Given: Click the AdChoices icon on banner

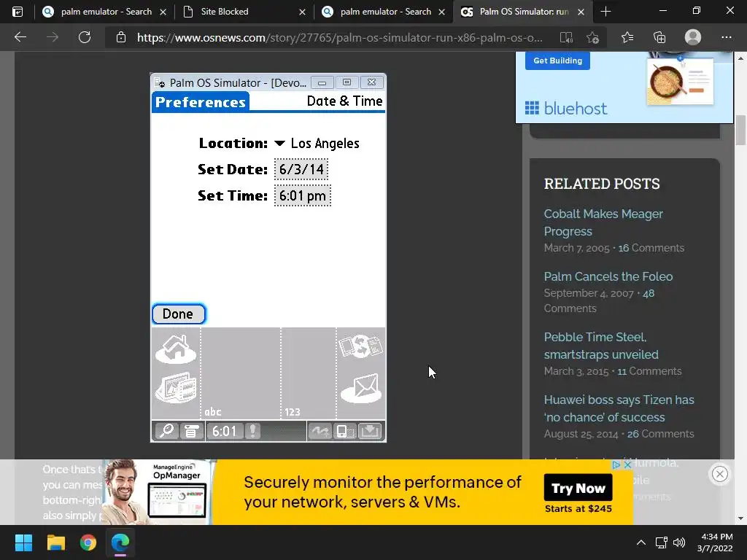Looking at the screenshot, I should click(616, 464).
